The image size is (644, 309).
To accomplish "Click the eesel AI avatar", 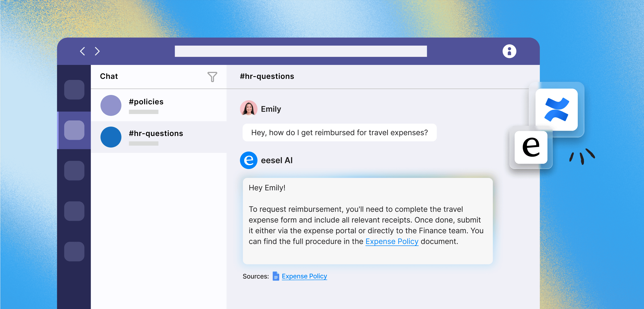I will click(248, 160).
